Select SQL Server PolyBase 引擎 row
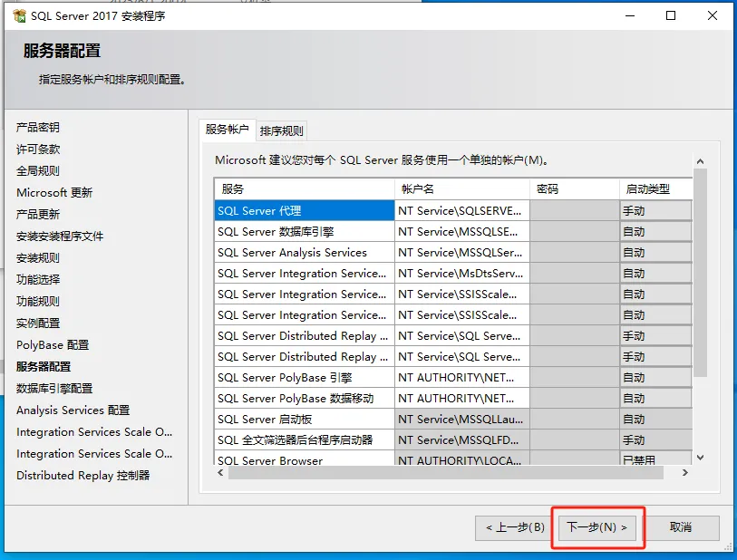Image resolution: width=737 pixels, height=560 pixels. click(304, 377)
